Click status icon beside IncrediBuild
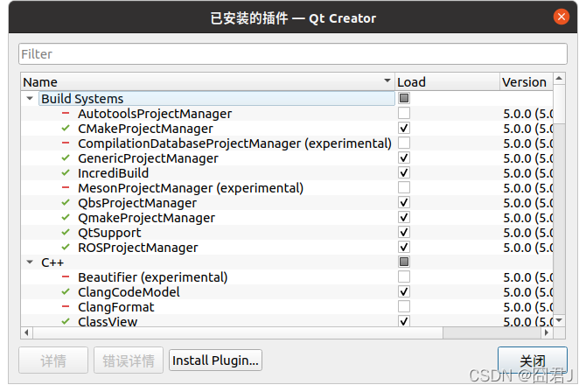 tap(66, 173)
